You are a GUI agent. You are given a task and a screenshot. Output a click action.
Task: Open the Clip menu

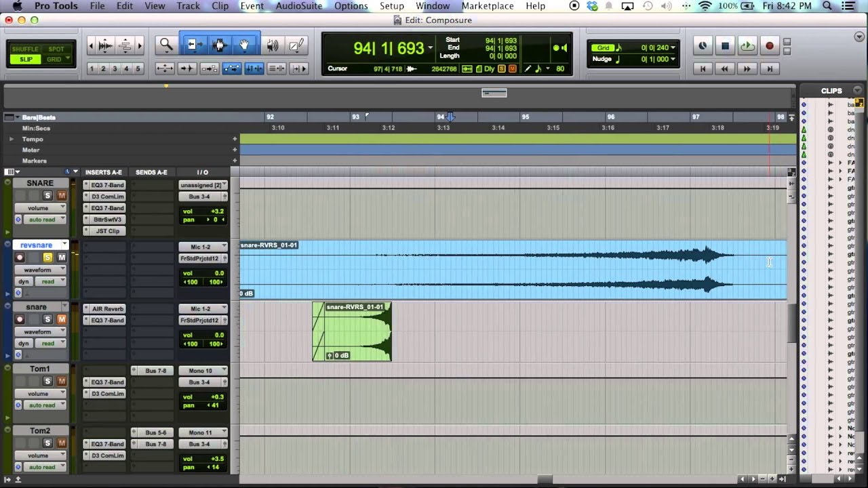(x=220, y=6)
